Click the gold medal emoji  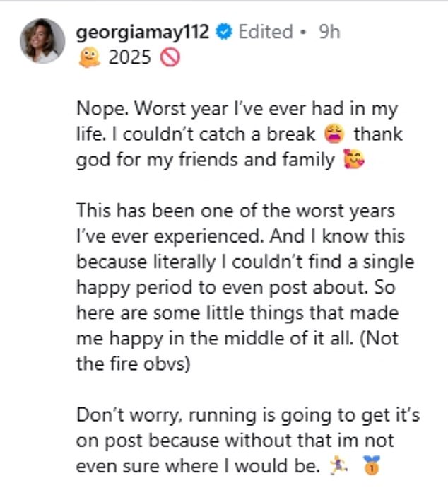point(370,465)
